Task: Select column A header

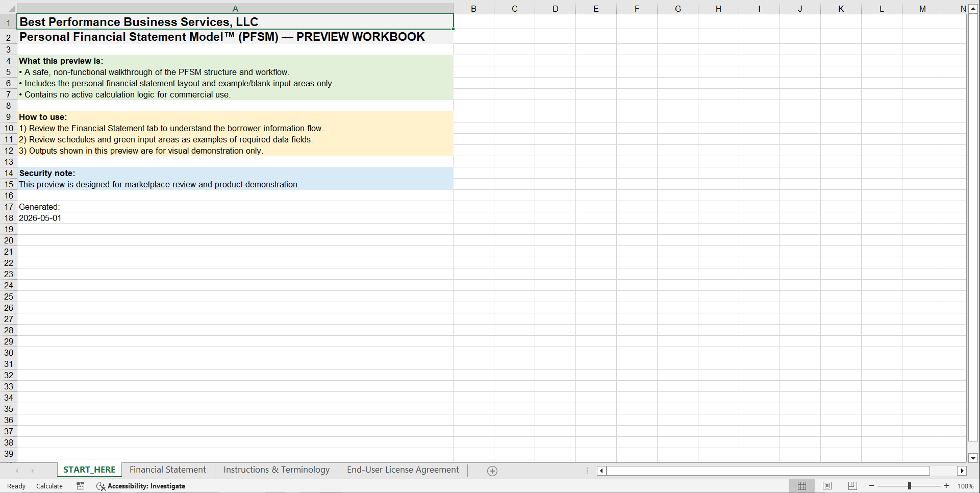Action: click(235, 9)
